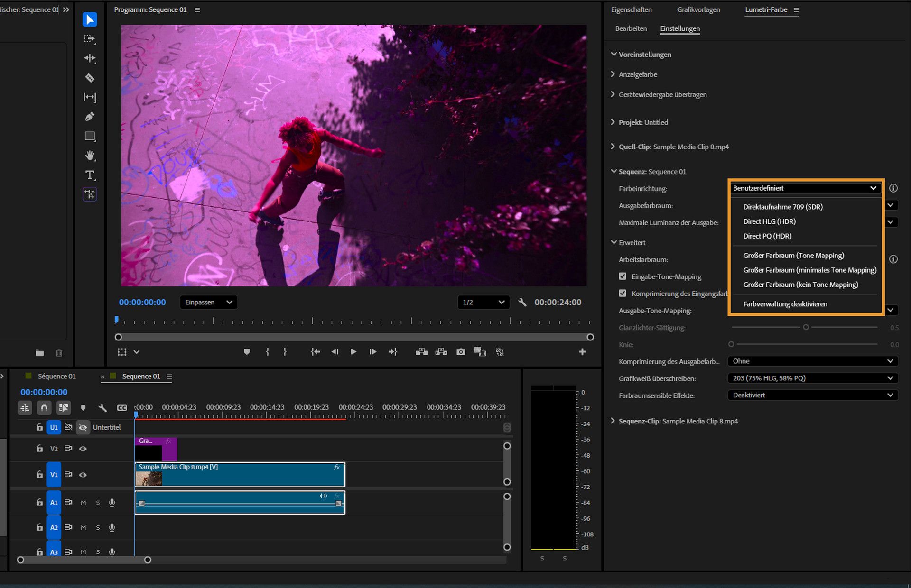911x588 pixels.
Task: Toggle timeline snapping magnet icon
Action: (x=44, y=407)
